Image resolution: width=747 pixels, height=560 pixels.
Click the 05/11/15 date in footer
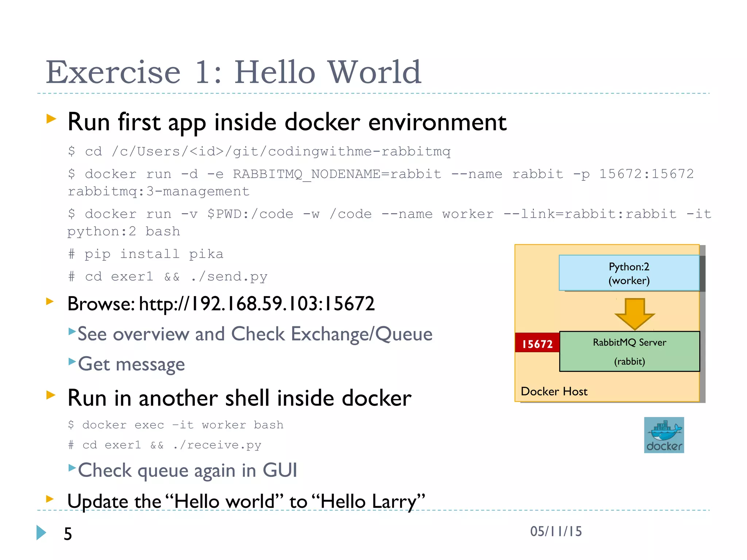556,532
